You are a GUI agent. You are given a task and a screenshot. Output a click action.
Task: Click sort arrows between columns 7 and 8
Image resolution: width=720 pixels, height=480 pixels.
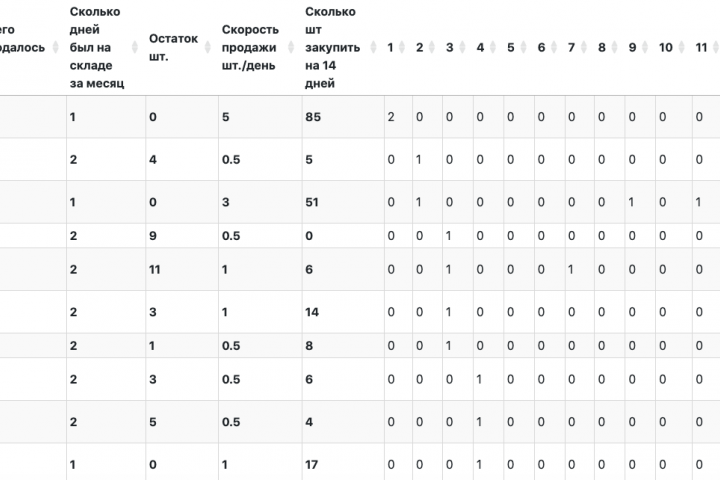586,47
